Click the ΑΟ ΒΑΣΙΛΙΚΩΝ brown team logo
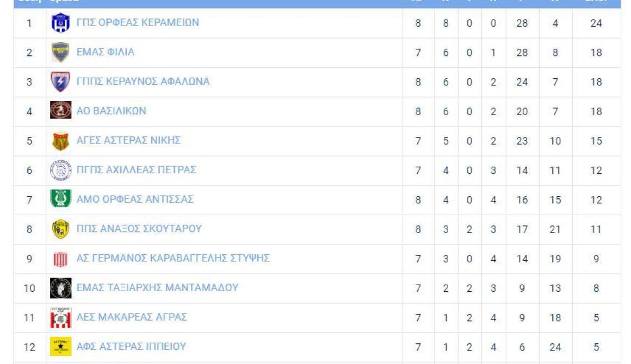Image resolution: width=631 pixels, height=364 pixels. [x=61, y=110]
